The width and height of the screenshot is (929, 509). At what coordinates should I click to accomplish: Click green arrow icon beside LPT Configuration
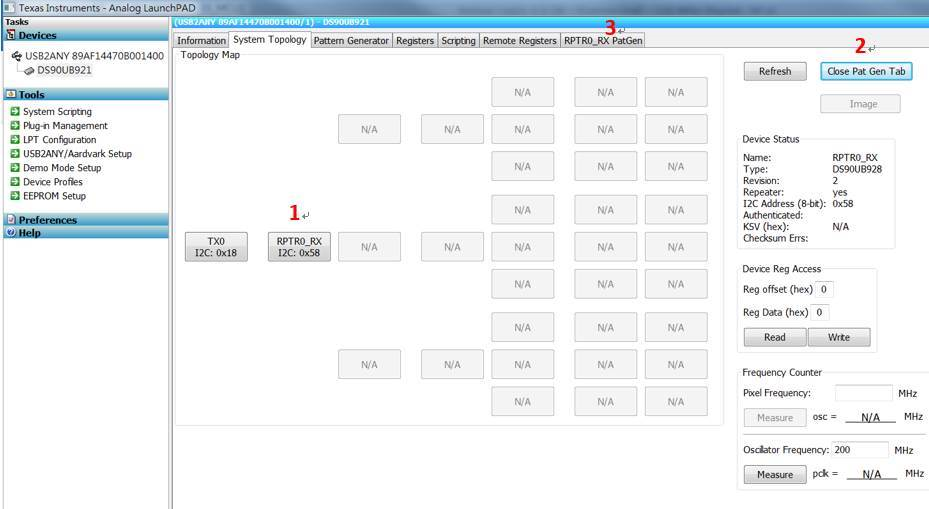click(x=15, y=139)
